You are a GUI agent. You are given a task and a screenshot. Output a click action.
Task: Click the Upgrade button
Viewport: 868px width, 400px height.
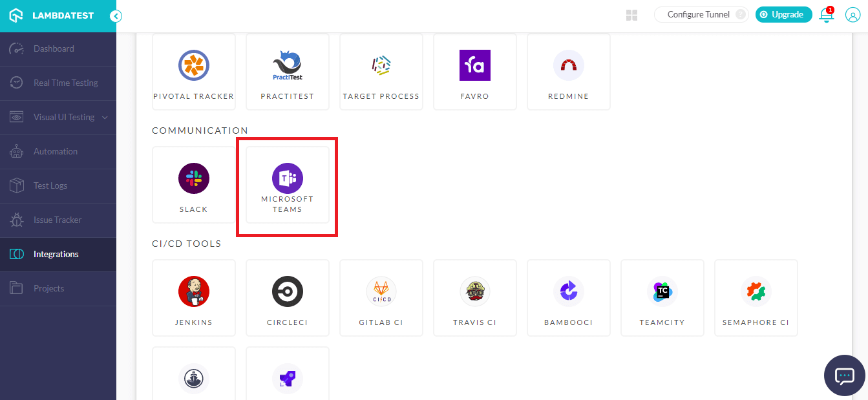[x=783, y=14]
